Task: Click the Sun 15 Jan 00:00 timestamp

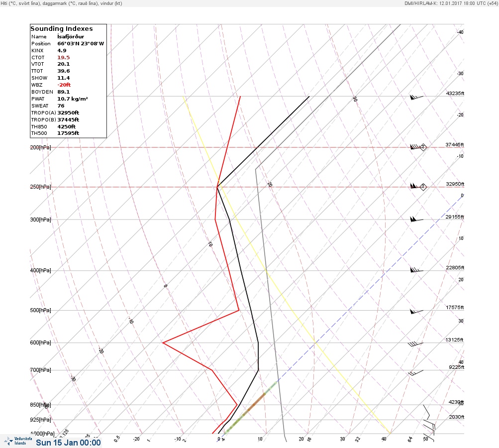Action: pyautogui.click(x=69, y=443)
